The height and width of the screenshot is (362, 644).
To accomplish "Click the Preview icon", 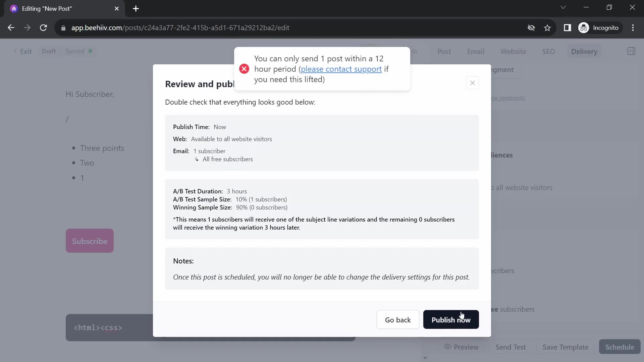I will [x=448, y=347].
